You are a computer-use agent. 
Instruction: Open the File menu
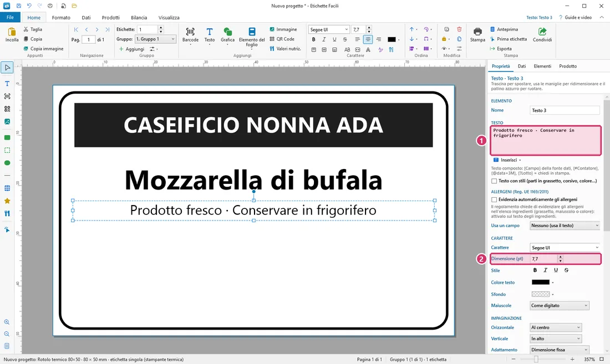(x=10, y=17)
